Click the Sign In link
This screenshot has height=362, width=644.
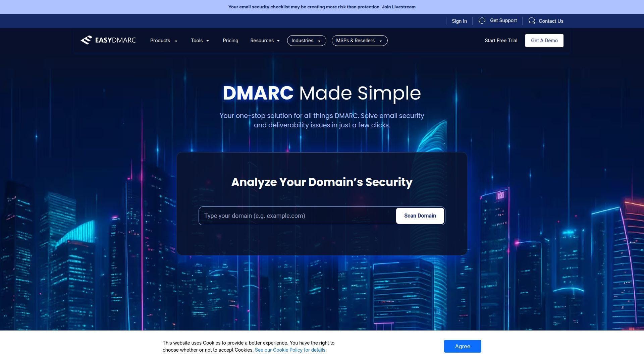[459, 21]
